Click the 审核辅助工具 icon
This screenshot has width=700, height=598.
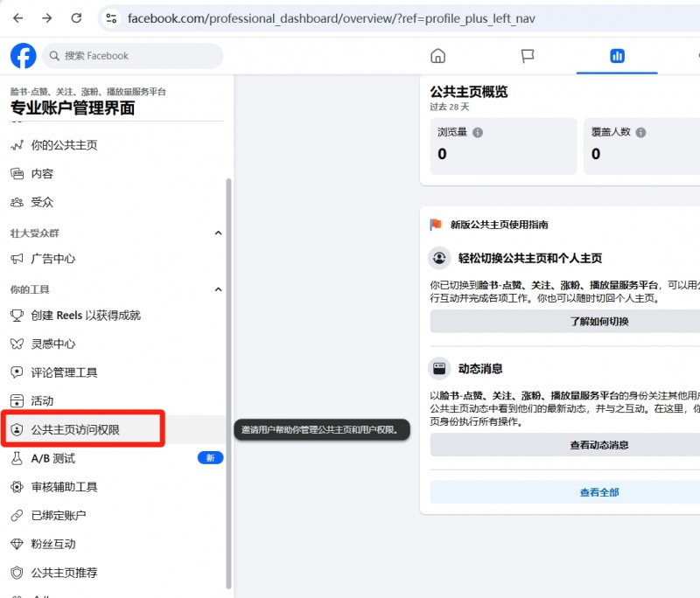[17, 487]
